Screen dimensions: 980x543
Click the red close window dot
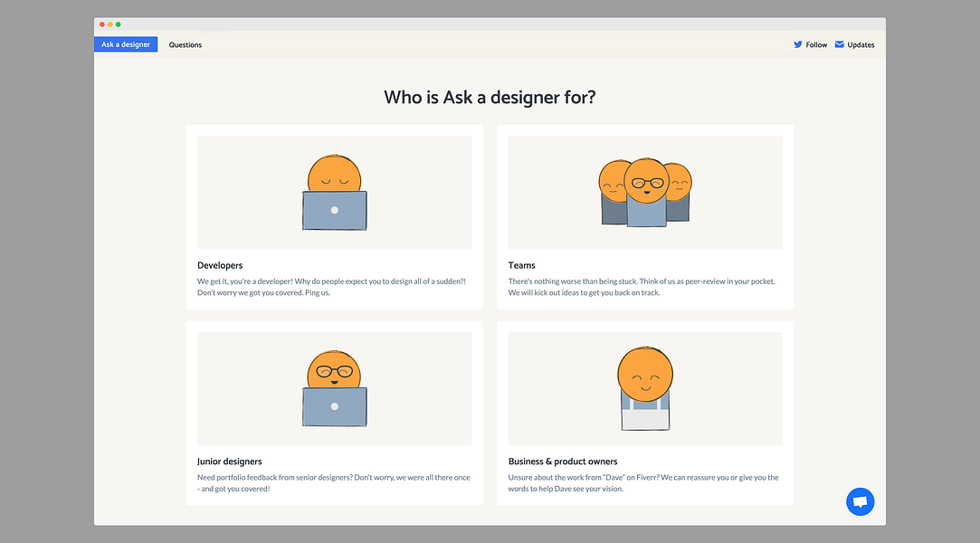[x=102, y=24]
